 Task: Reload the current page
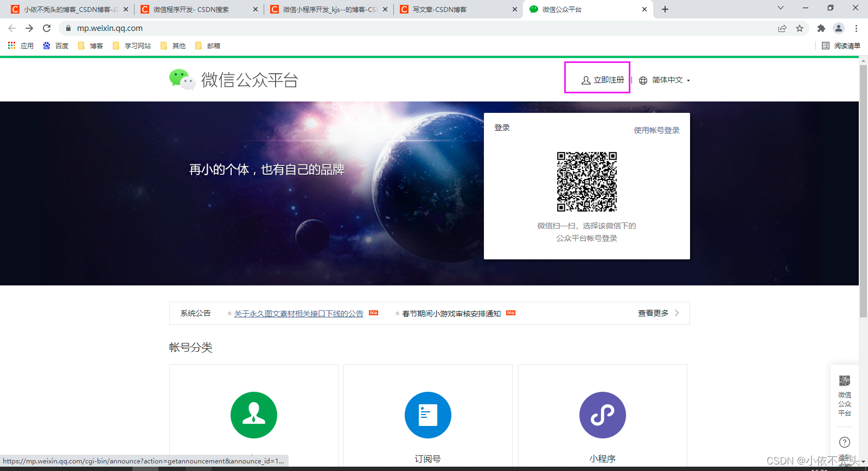pos(47,28)
